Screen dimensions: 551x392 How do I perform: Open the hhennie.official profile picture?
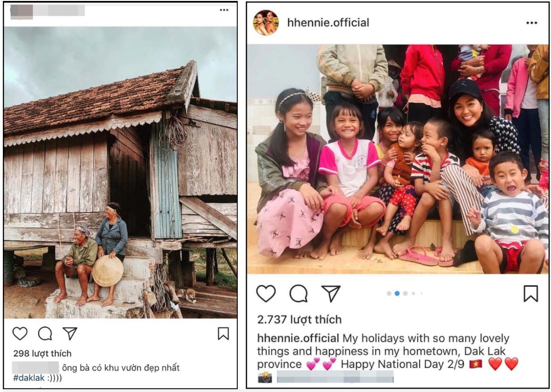coord(266,23)
